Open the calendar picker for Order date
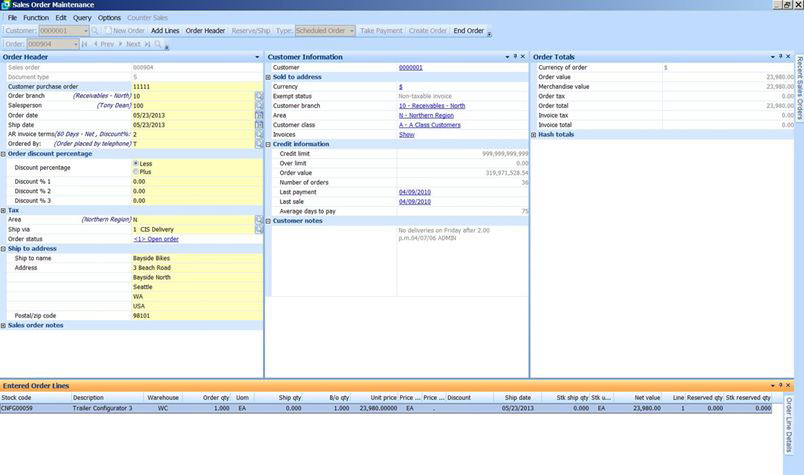 click(x=259, y=114)
